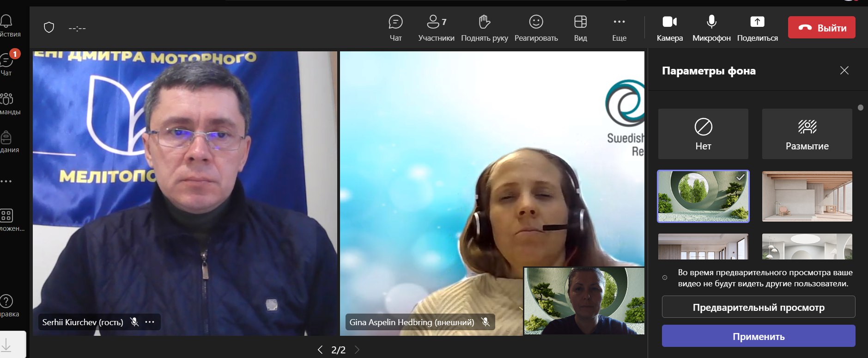Raise hand with Поднять руку
This screenshot has height=358, width=868.
coord(484,28)
